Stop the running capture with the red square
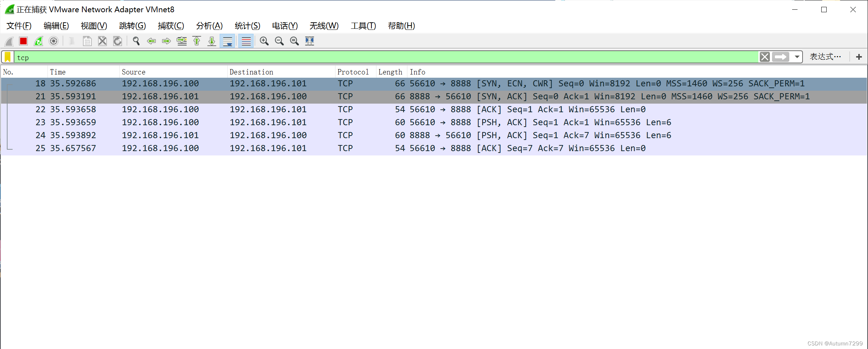868x349 pixels. [x=23, y=41]
